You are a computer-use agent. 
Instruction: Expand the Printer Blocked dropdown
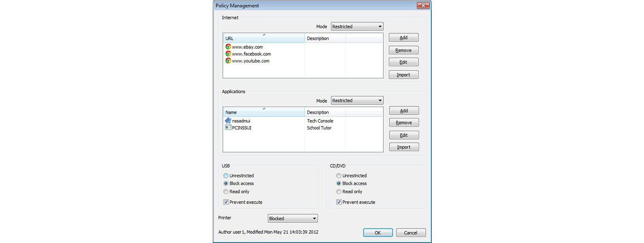(292, 219)
